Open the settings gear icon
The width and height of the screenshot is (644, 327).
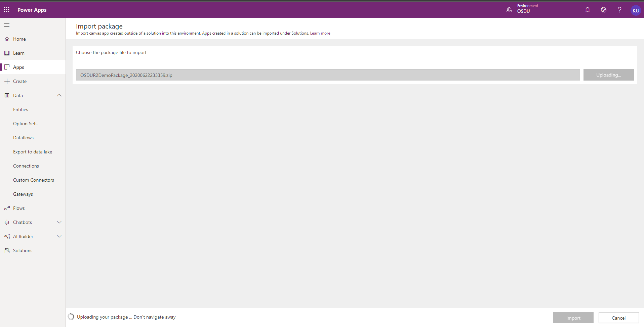pos(604,10)
